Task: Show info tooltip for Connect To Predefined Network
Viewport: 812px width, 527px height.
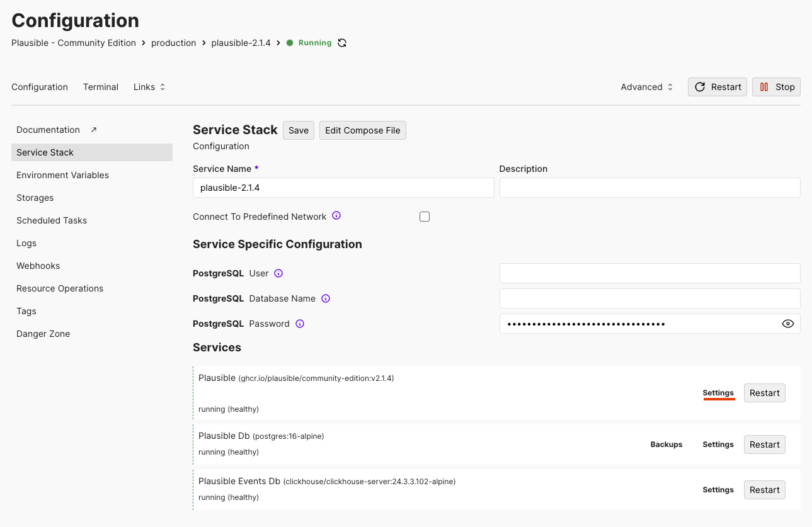Action: (336, 216)
